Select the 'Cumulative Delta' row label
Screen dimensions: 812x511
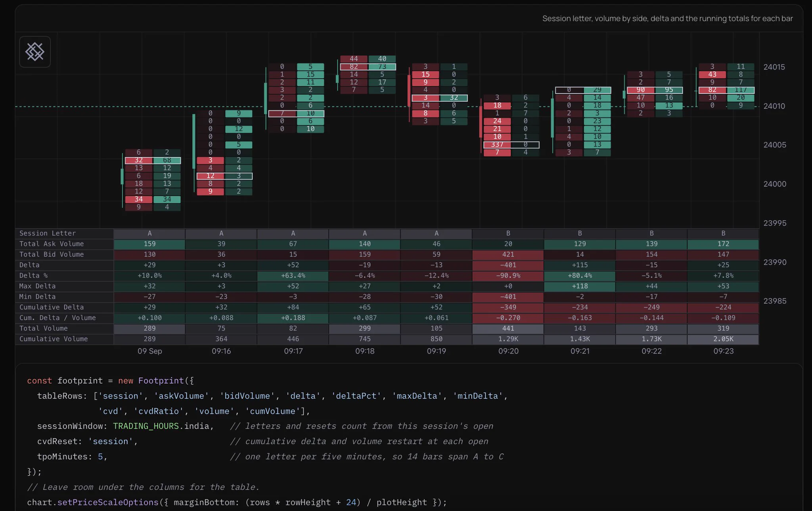[x=52, y=307]
